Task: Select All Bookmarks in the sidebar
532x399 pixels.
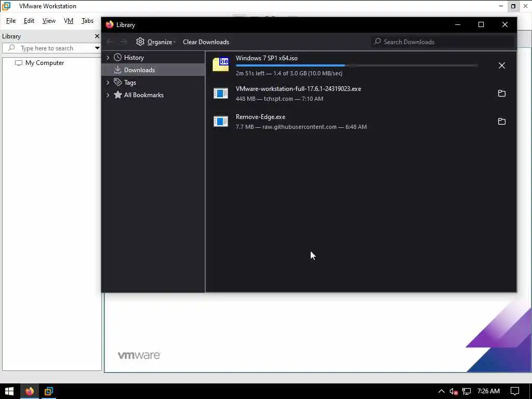Action: click(x=143, y=95)
